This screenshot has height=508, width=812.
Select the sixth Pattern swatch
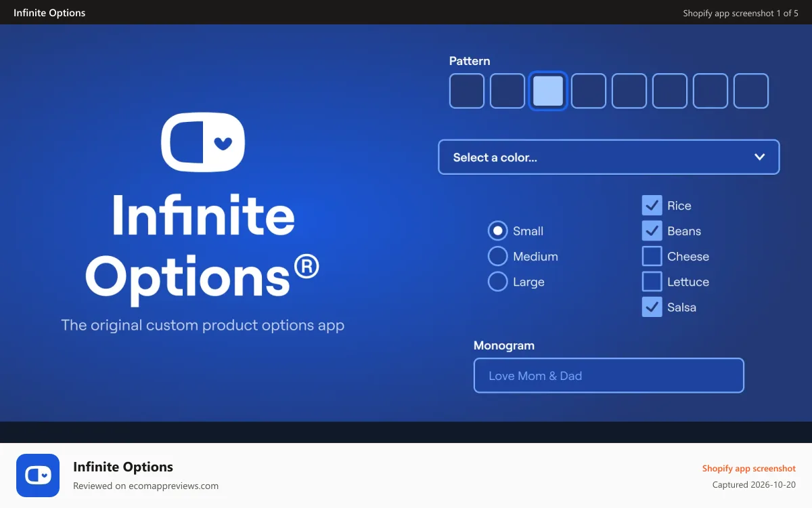[x=670, y=91]
